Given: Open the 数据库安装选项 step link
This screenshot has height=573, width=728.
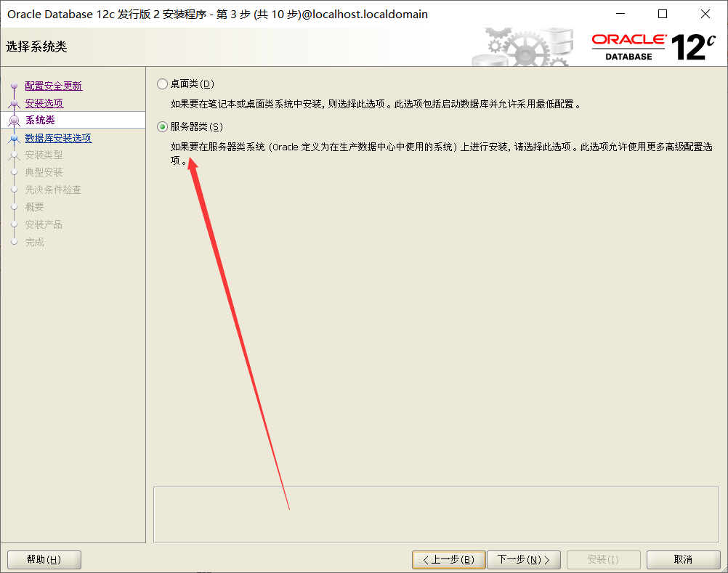Looking at the screenshot, I should coord(58,138).
